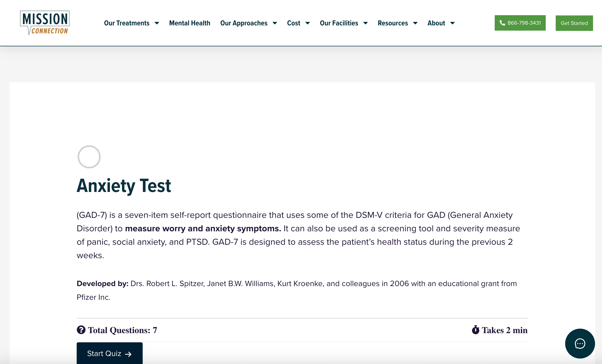Click the circular progress ring above Anxiety Test
This screenshot has height=364, width=602.
point(89,157)
